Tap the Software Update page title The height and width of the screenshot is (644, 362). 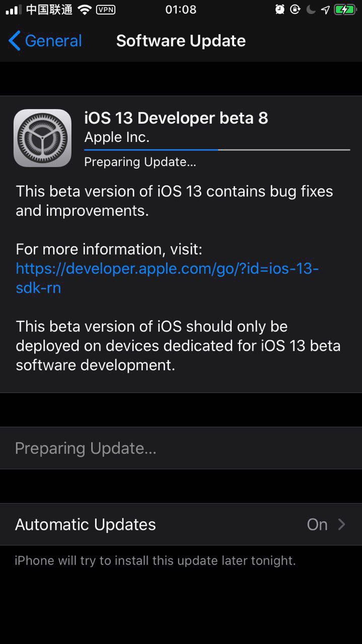pyautogui.click(x=181, y=41)
